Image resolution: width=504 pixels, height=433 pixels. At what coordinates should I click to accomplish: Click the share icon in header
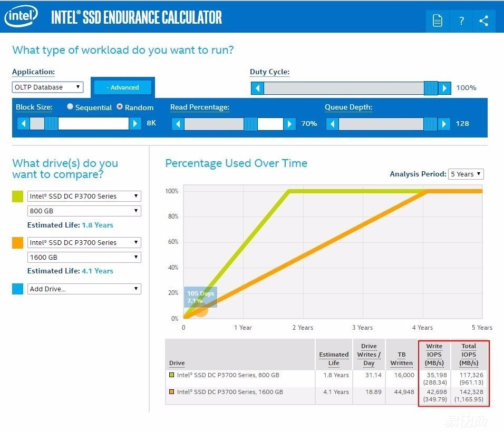tap(483, 21)
